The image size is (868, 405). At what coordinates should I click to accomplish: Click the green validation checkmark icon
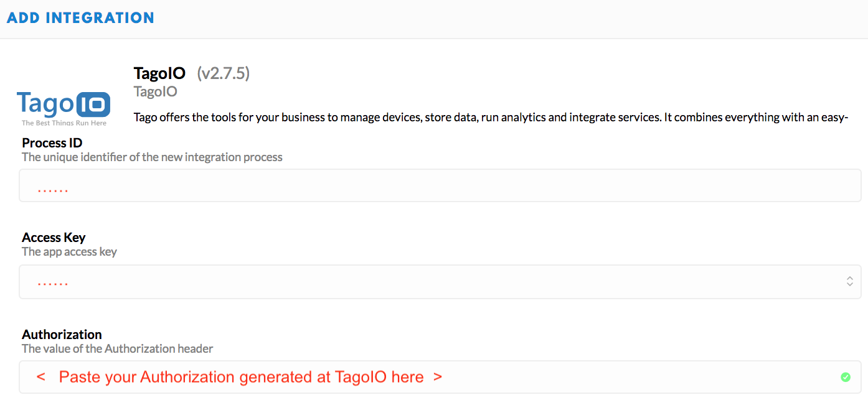(x=845, y=377)
